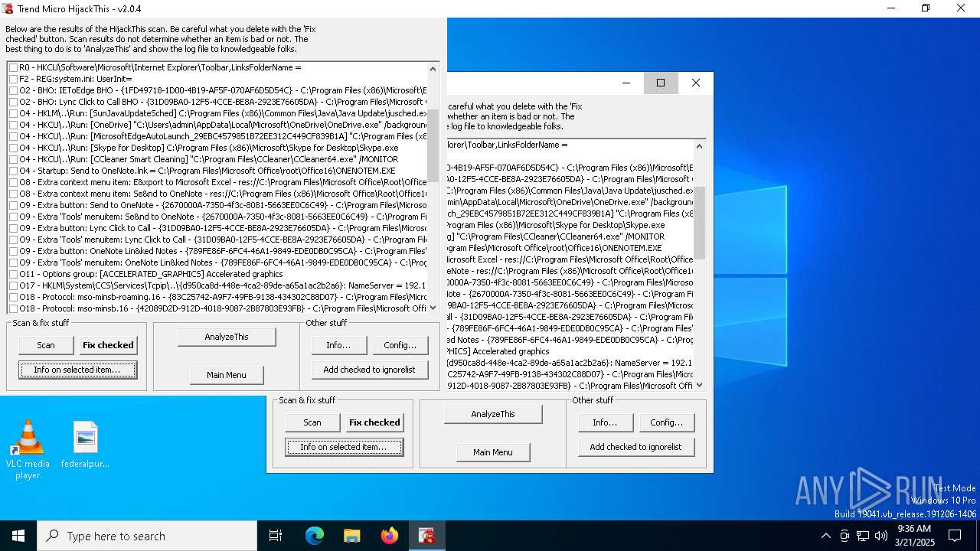Launch Firefox from the taskbar

point(390,536)
